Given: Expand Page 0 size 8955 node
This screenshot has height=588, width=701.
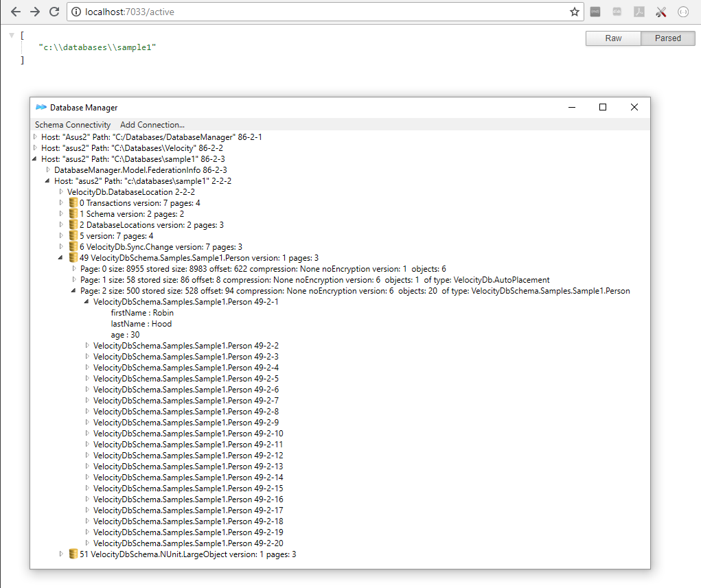Looking at the screenshot, I should coord(74,268).
